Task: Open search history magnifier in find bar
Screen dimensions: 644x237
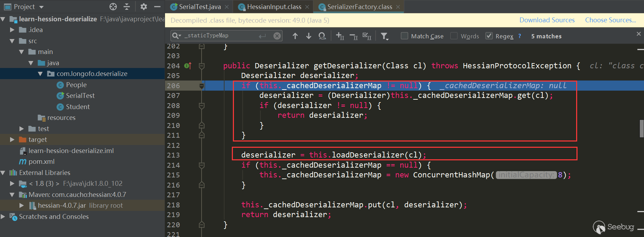Action: 176,36
